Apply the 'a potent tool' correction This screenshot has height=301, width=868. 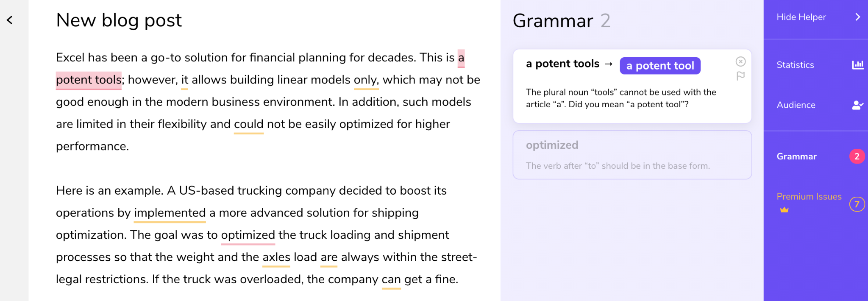[x=660, y=66]
